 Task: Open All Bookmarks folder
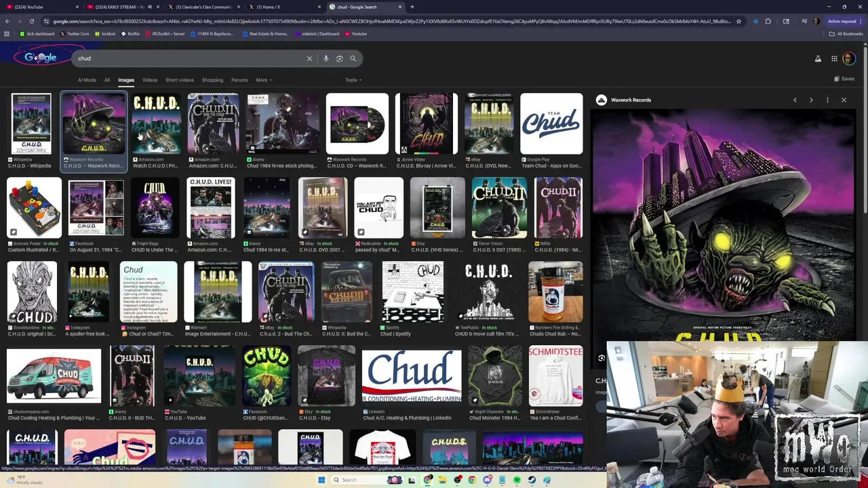(846, 33)
